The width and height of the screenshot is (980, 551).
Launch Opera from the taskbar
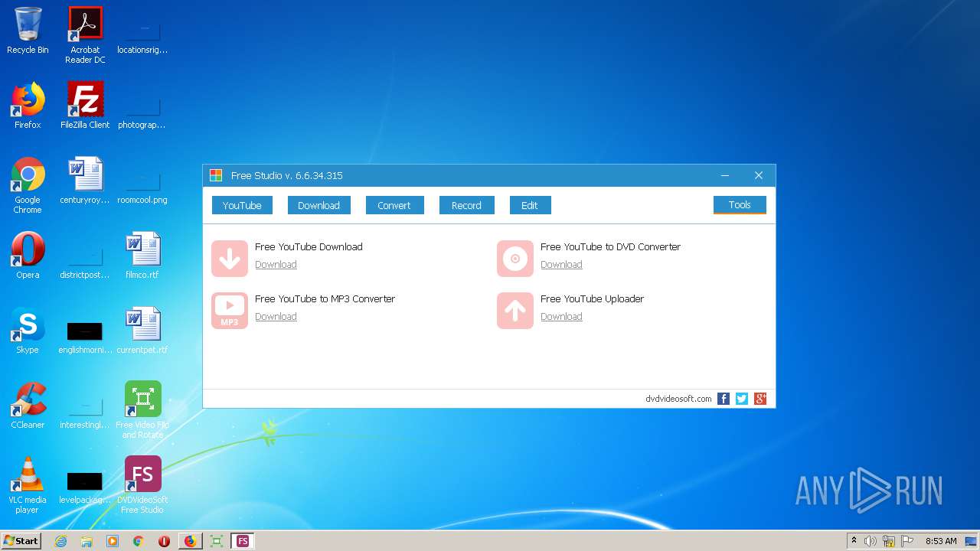164,541
